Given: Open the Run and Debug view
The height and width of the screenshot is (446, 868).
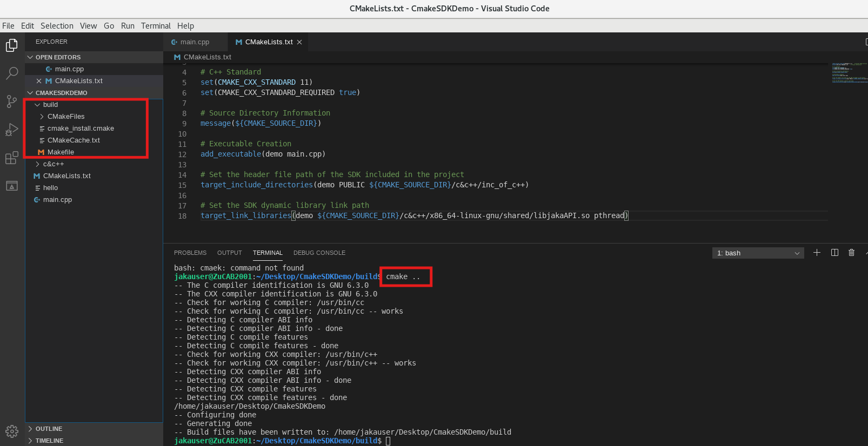Looking at the screenshot, I should point(12,130).
